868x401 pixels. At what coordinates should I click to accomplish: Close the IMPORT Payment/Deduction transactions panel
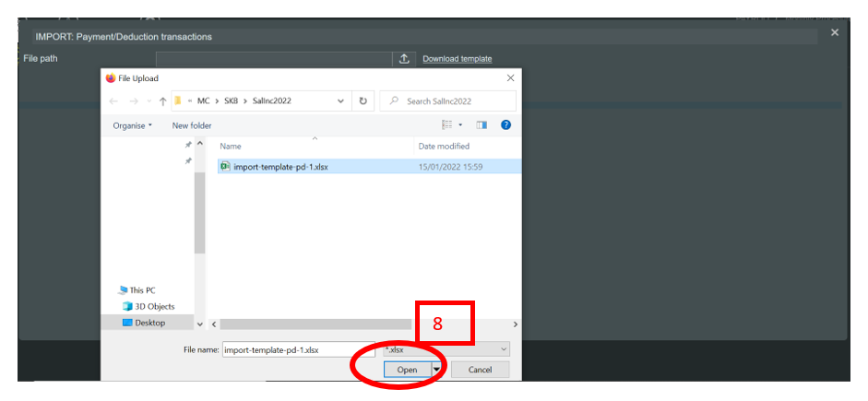pos(835,33)
